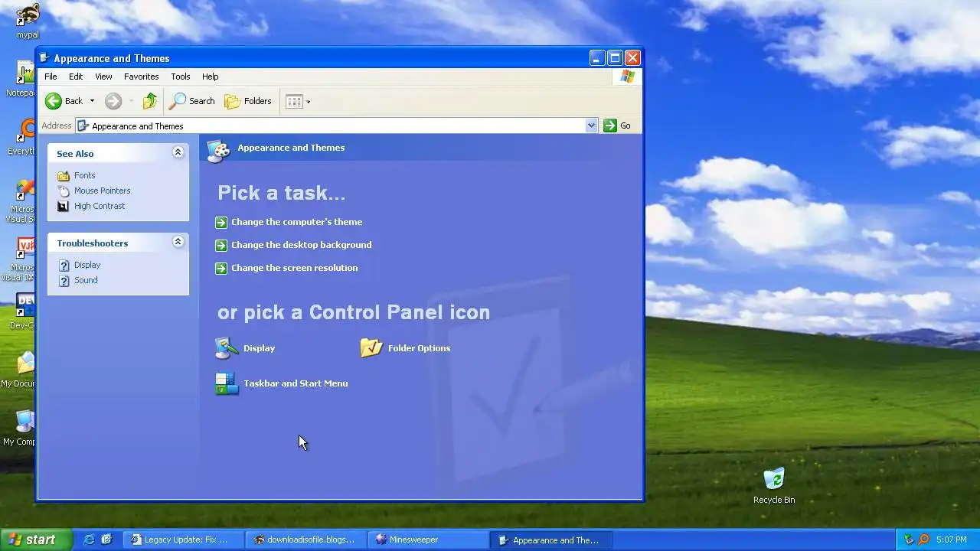Open the Folder Options icon
This screenshot has width=980, height=551.
point(371,348)
